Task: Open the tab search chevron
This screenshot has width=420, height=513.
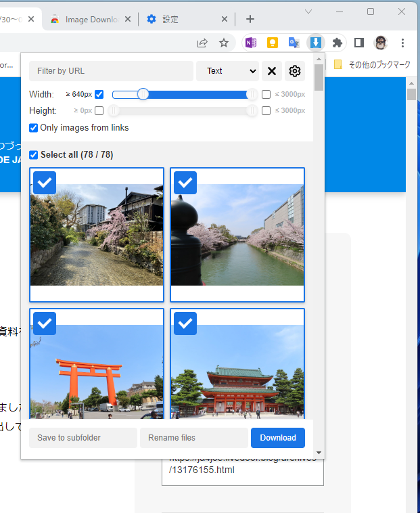Action: [308, 12]
